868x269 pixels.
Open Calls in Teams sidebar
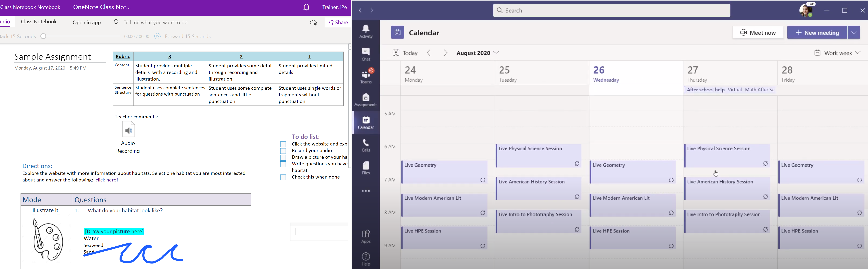[x=366, y=145]
